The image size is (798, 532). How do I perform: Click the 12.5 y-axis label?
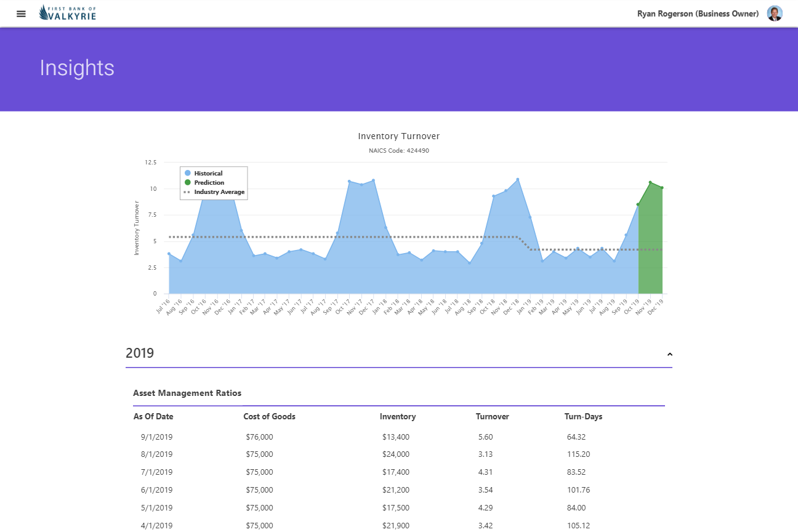pos(150,163)
